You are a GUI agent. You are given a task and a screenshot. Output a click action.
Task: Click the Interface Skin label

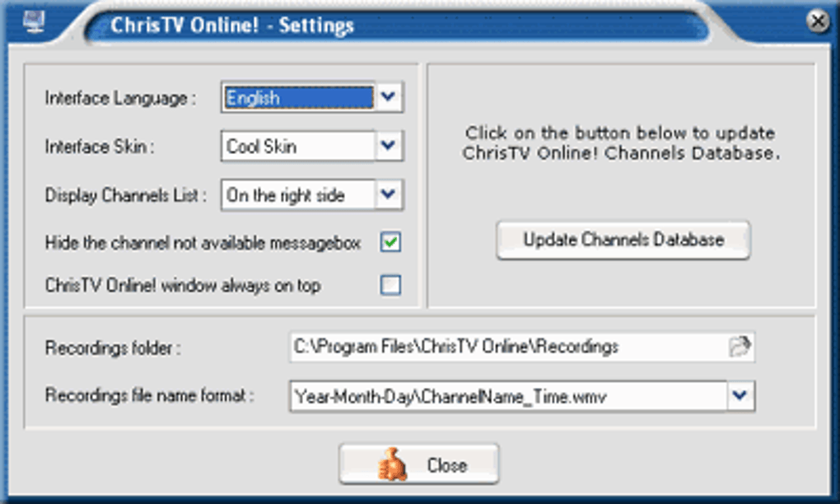100,147
